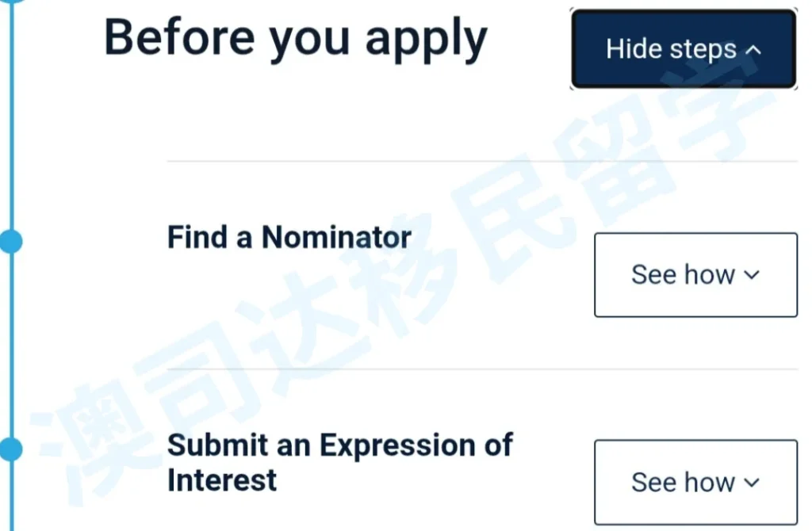Viewport: 812px width, 531px height.
Task: Click the down chevron beside Find a Nominator
Action: [x=752, y=275]
